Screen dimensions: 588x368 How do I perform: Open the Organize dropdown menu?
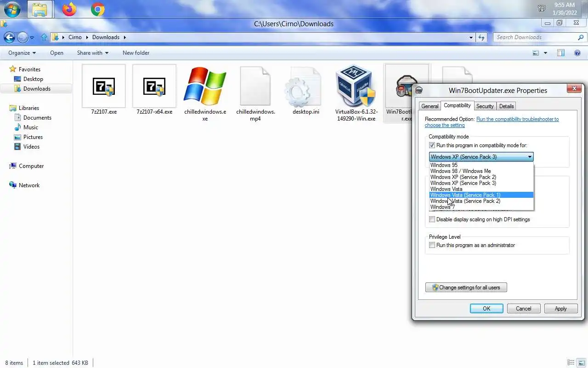[22, 53]
